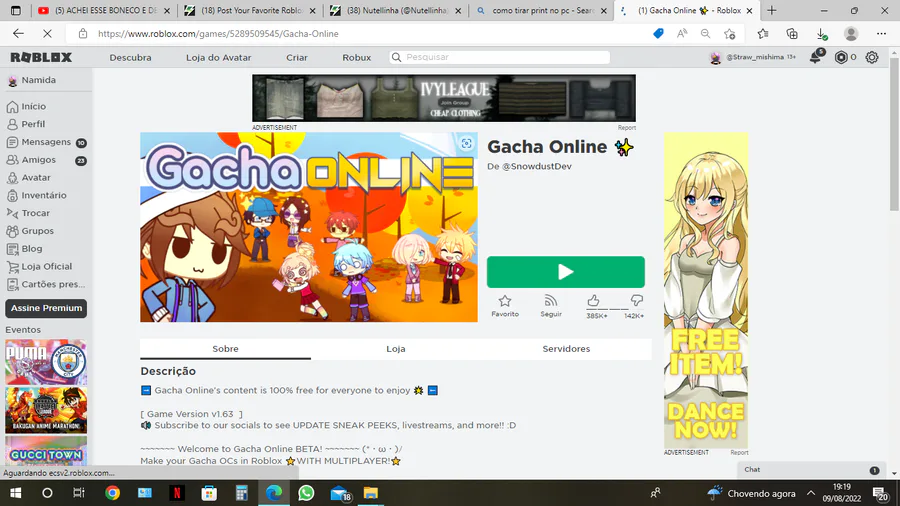The height and width of the screenshot is (506, 900).
Task: Open browser collections icon
Action: pyautogui.click(x=792, y=34)
